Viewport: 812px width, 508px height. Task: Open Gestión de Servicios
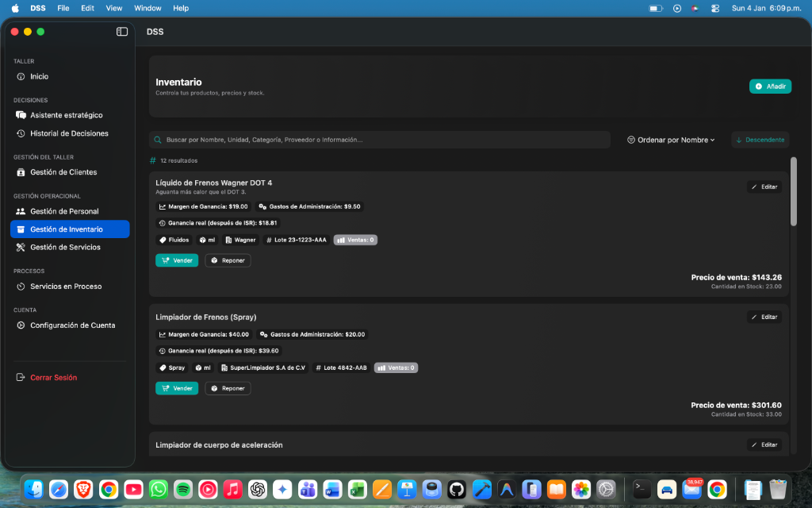(65, 247)
